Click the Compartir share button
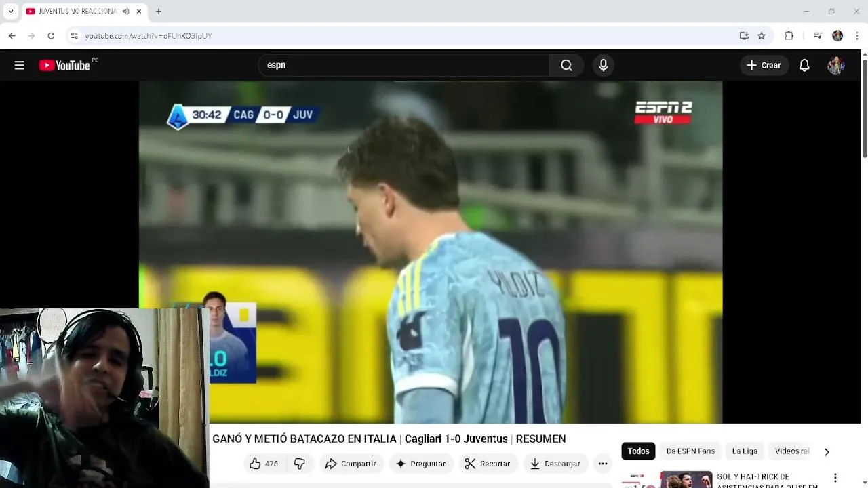 pyautogui.click(x=351, y=464)
